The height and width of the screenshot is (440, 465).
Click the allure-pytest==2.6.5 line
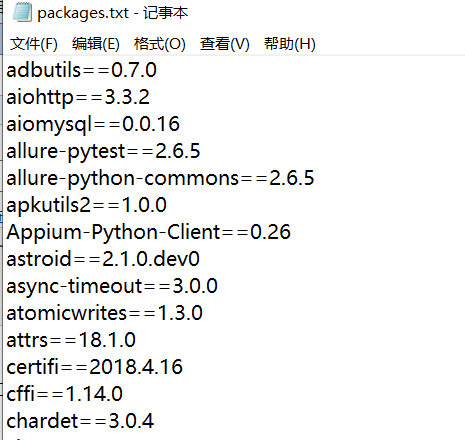pos(103,151)
